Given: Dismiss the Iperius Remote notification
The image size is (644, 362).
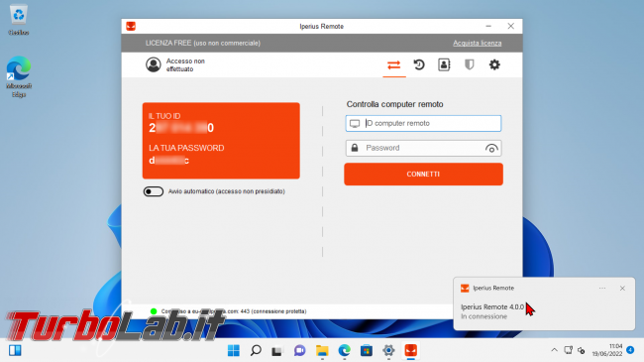Looking at the screenshot, I should click(622, 288).
